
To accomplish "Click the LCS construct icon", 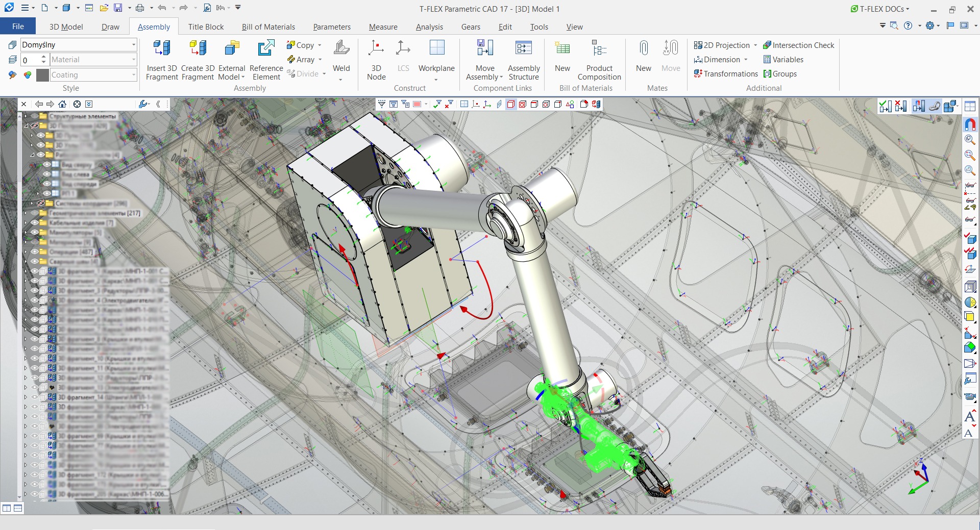I will point(403,48).
